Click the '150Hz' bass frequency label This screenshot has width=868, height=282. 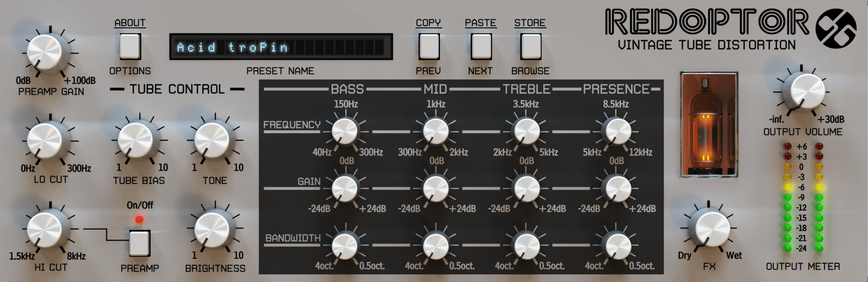pyautogui.click(x=346, y=105)
